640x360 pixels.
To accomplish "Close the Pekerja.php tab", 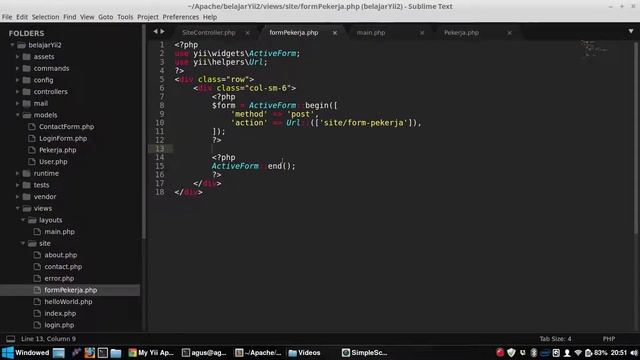I will pos(509,33).
